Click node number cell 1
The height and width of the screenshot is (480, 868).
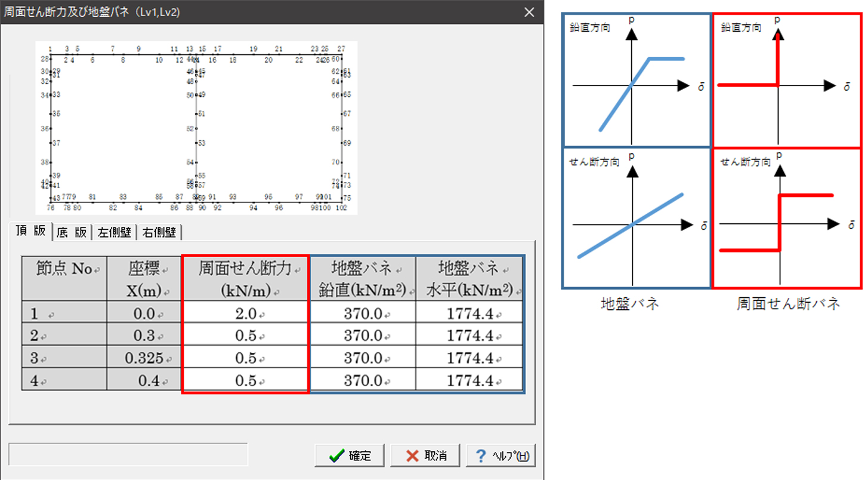click(64, 313)
